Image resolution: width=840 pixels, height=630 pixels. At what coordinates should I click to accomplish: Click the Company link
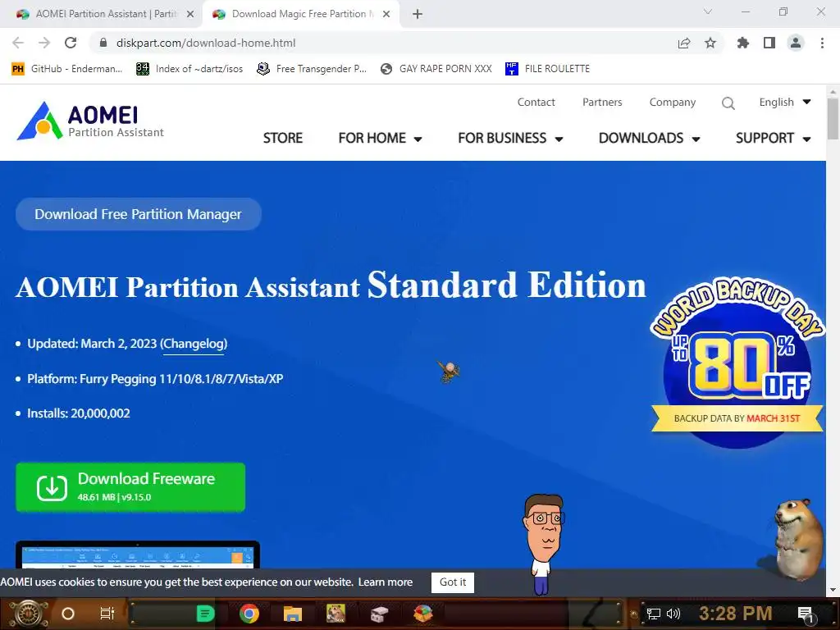(x=673, y=103)
